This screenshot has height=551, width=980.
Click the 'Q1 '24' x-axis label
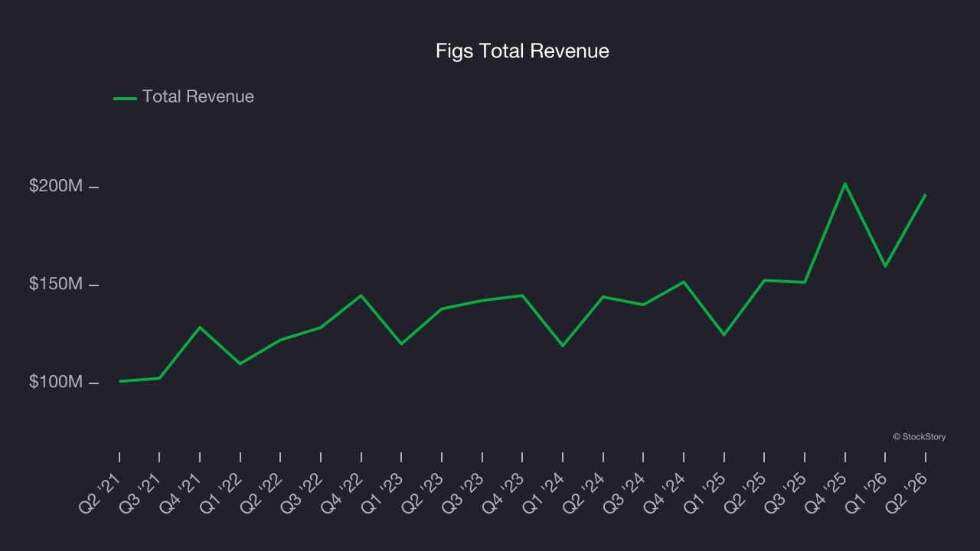(x=545, y=493)
